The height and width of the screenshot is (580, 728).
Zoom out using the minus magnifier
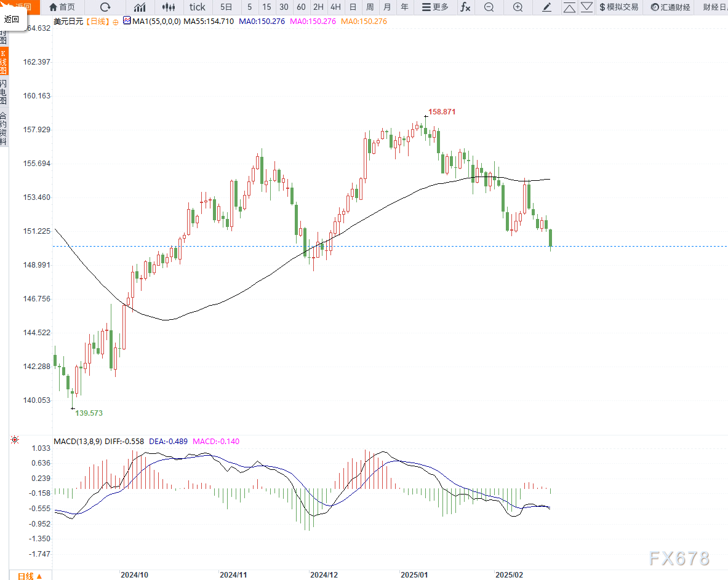point(489,7)
